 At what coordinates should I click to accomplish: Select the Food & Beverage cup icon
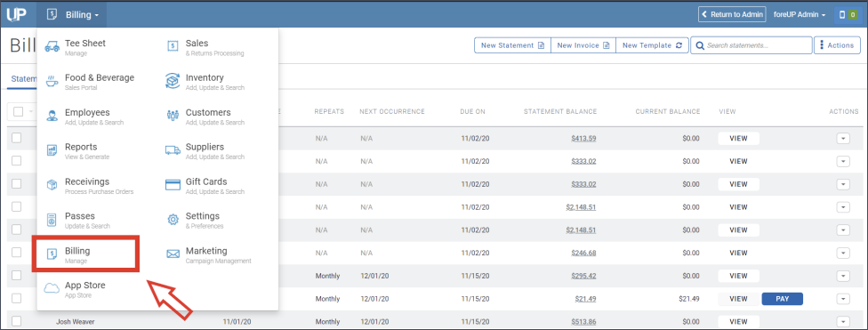(52, 82)
